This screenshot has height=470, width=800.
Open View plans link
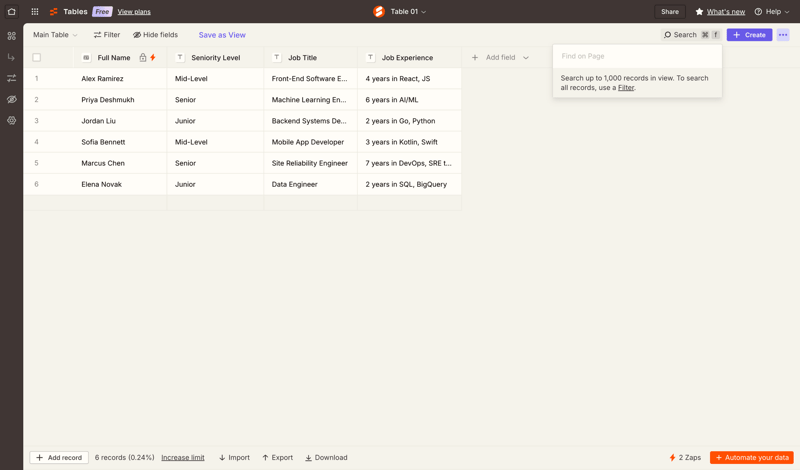click(134, 11)
